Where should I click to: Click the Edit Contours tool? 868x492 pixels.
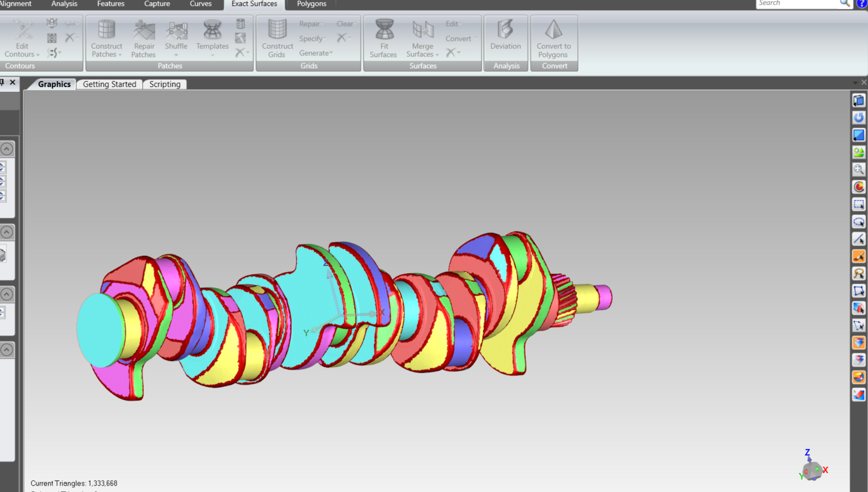pyautogui.click(x=22, y=39)
